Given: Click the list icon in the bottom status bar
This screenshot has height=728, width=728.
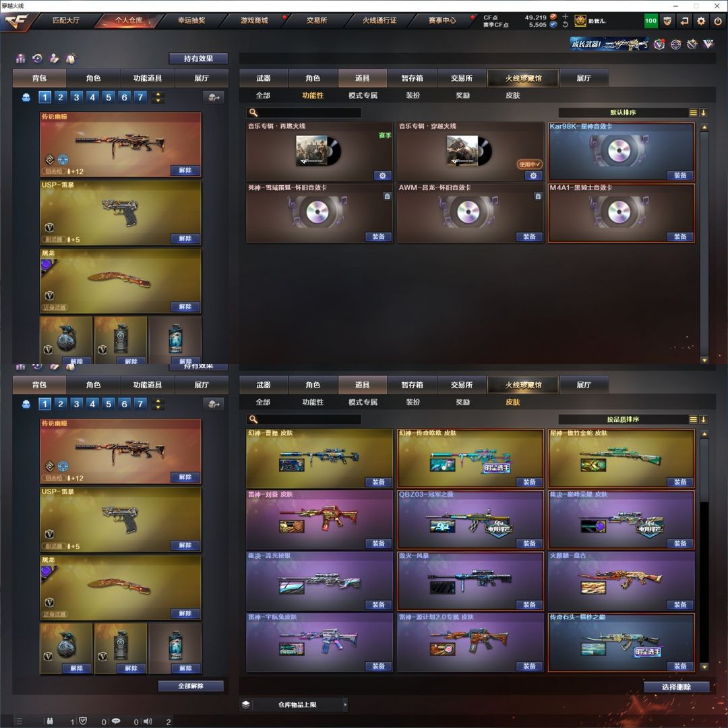Looking at the screenshot, I should [x=19, y=721].
